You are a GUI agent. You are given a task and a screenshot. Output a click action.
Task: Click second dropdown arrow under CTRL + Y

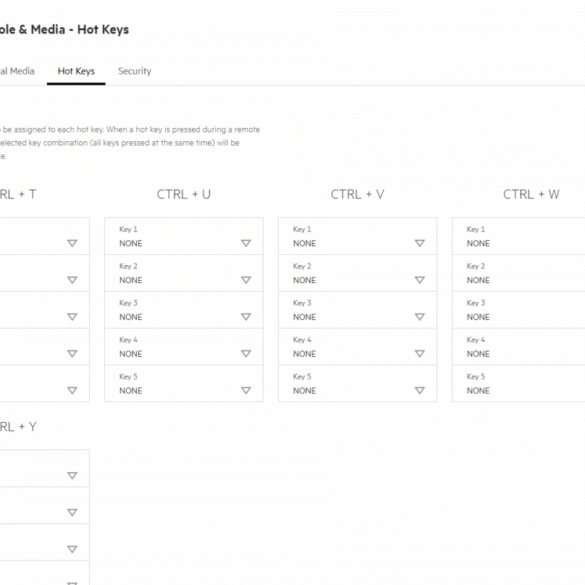(72, 512)
